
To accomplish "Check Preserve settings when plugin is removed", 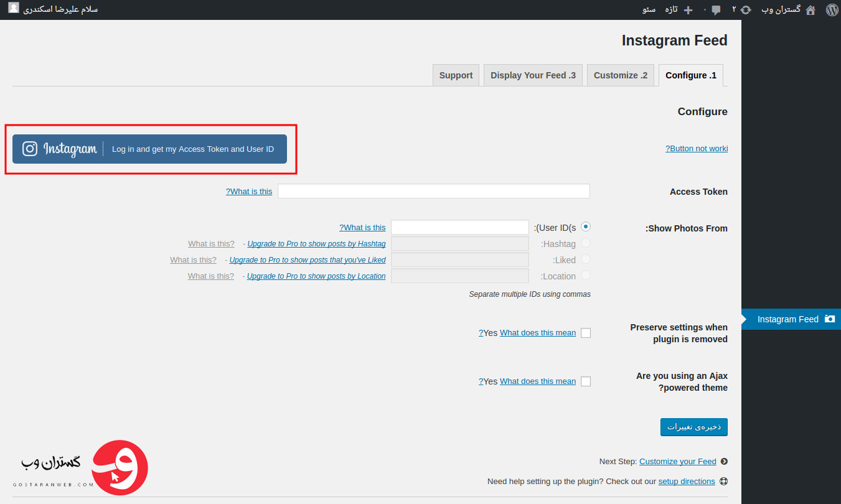I will (586, 333).
